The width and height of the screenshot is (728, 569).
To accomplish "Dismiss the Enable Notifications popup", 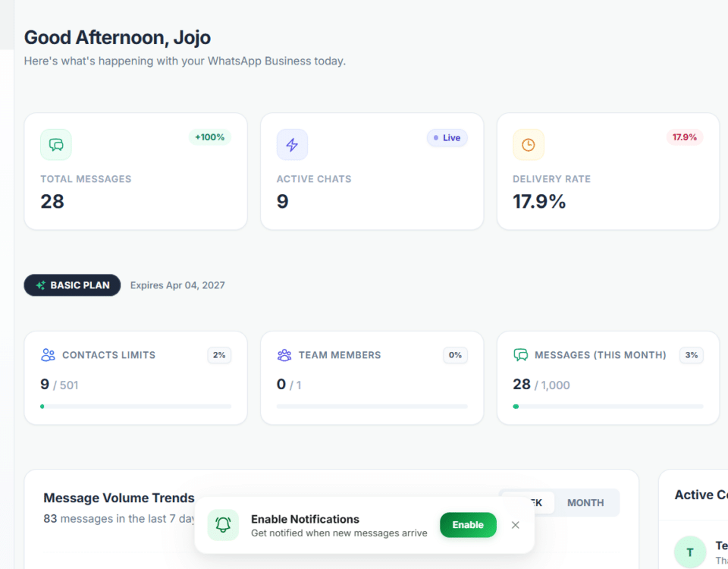I will point(516,525).
